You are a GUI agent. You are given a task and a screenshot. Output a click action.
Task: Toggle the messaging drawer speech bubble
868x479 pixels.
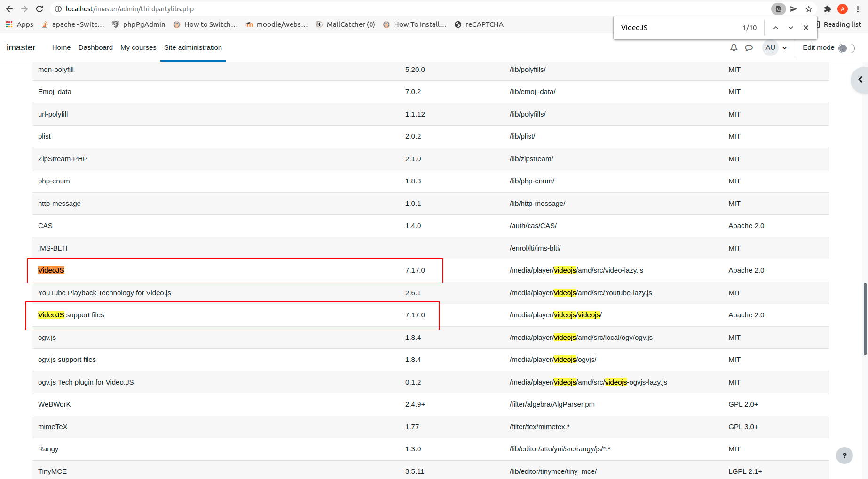(749, 47)
